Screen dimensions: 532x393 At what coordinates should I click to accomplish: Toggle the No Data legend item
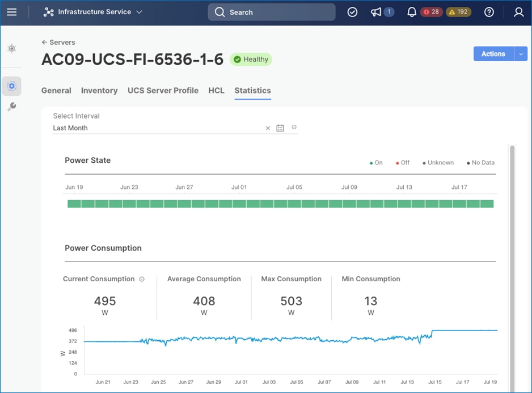(480, 163)
